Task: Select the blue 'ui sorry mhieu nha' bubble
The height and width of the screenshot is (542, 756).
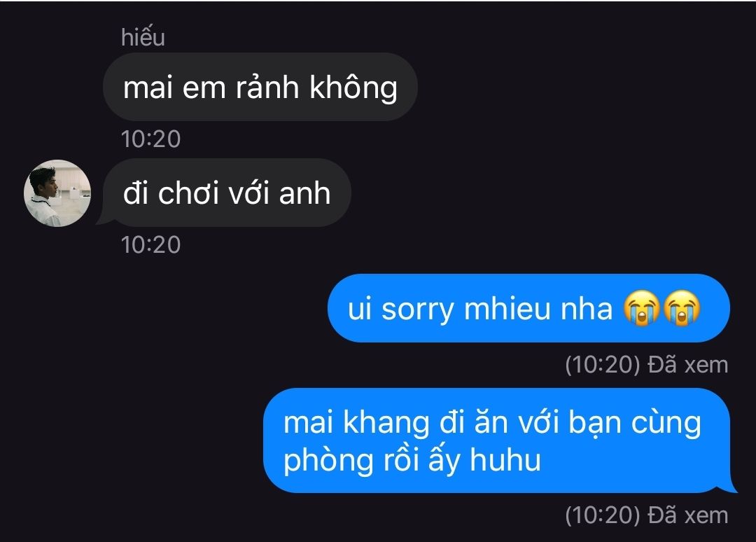Action: click(528, 308)
